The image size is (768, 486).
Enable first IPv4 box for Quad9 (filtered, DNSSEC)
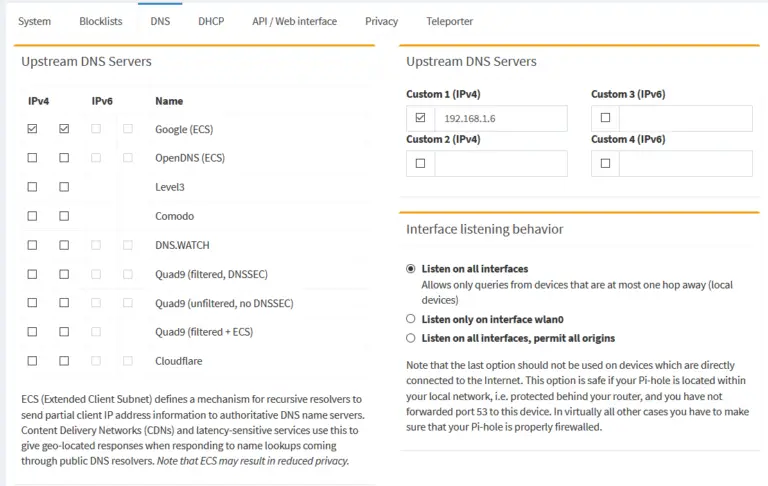[x=32, y=274]
